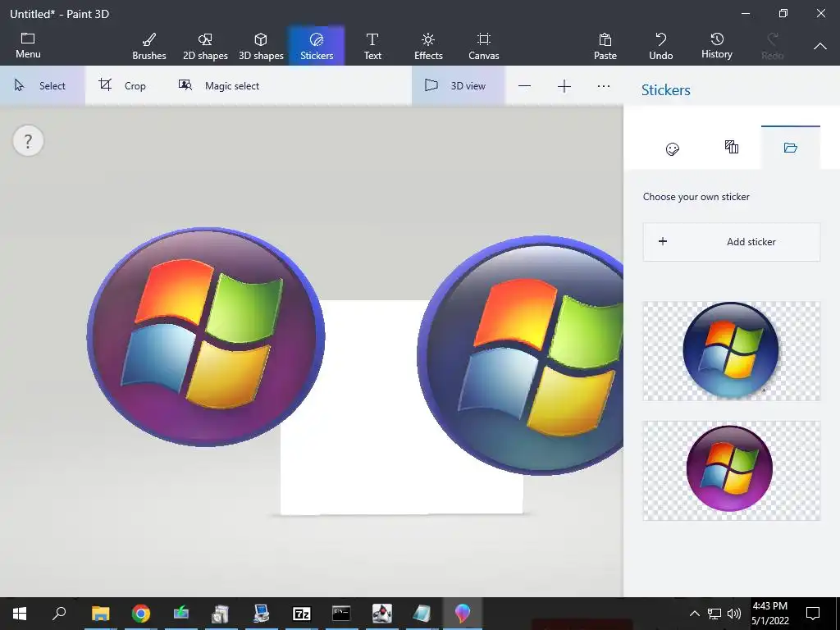The height and width of the screenshot is (630, 840).
Task: Open the volume speaker control
Action: click(x=734, y=614)
